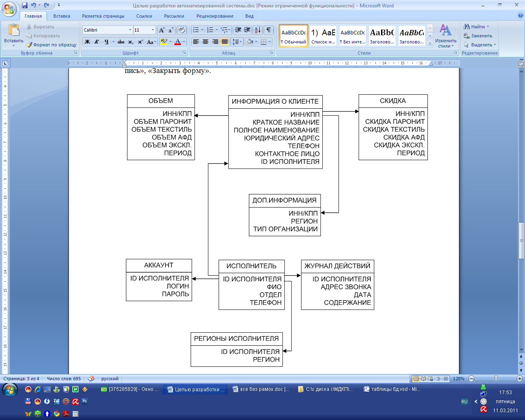Clear formatting with eraser Aa icon
Screen dimensions: 525x420
pyautogui.click(x=182, y=30)
